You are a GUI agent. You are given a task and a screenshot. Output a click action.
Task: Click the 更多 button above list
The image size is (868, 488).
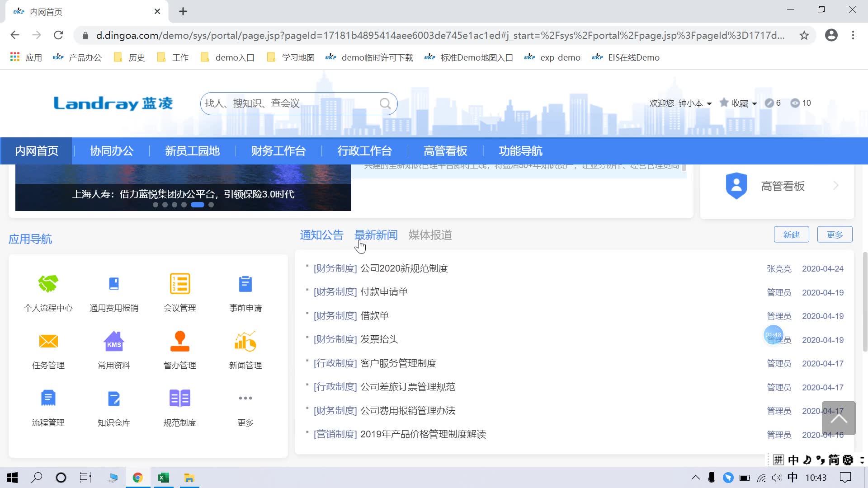[x=835, y=235]
